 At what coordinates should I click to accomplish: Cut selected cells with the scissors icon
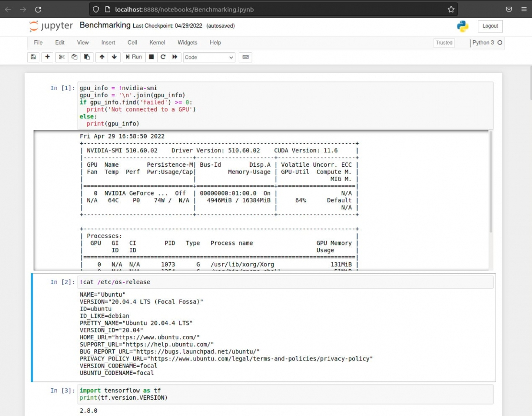[x=62, y=57]
